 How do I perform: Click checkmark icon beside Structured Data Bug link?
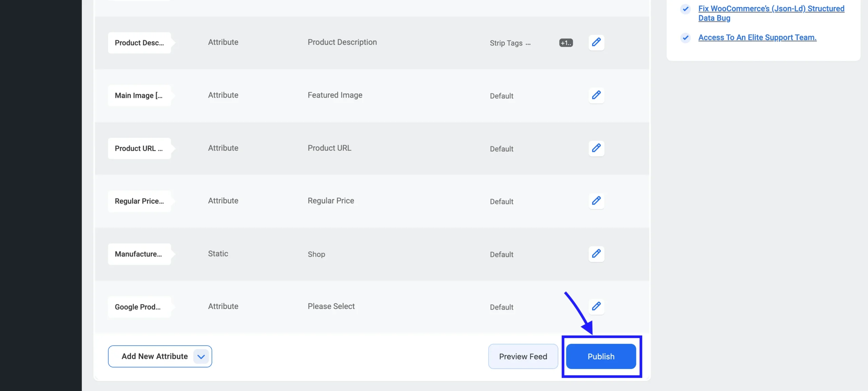tap(685, 9)
